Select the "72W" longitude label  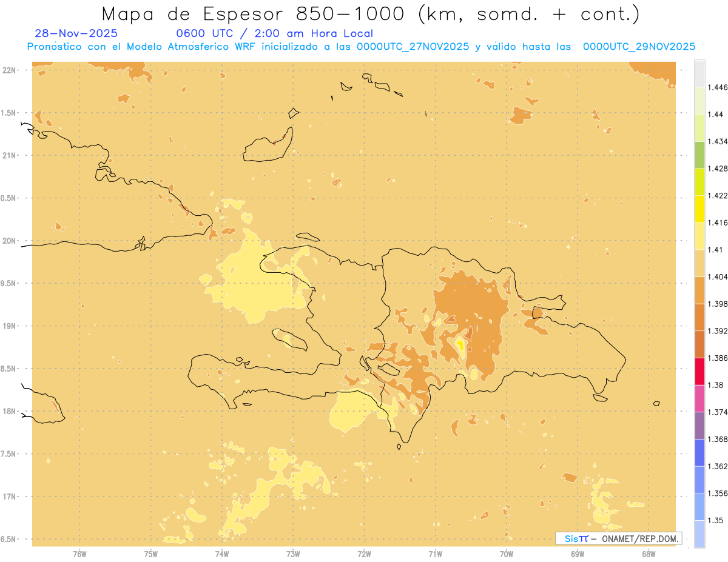point(364,554)
